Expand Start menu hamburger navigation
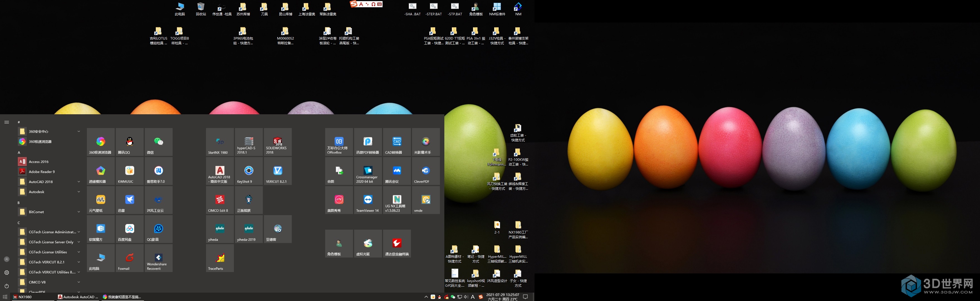The image size is (980, 301). click(6, 122)
